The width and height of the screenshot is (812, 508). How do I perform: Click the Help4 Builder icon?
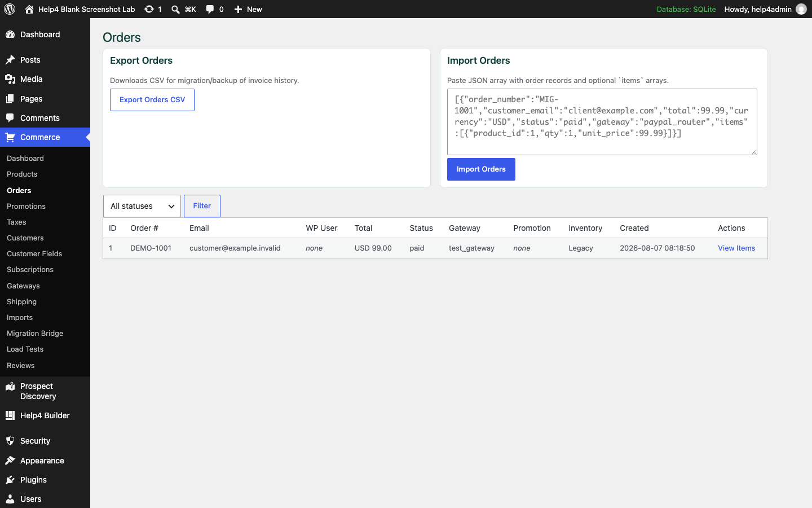[10, 415]
